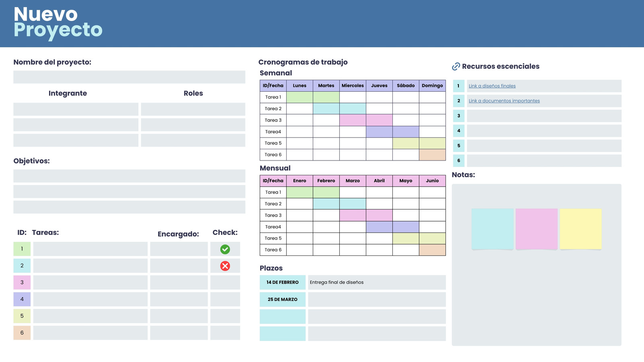Open the 'Link a documentos importantes' link

(504, 101)
